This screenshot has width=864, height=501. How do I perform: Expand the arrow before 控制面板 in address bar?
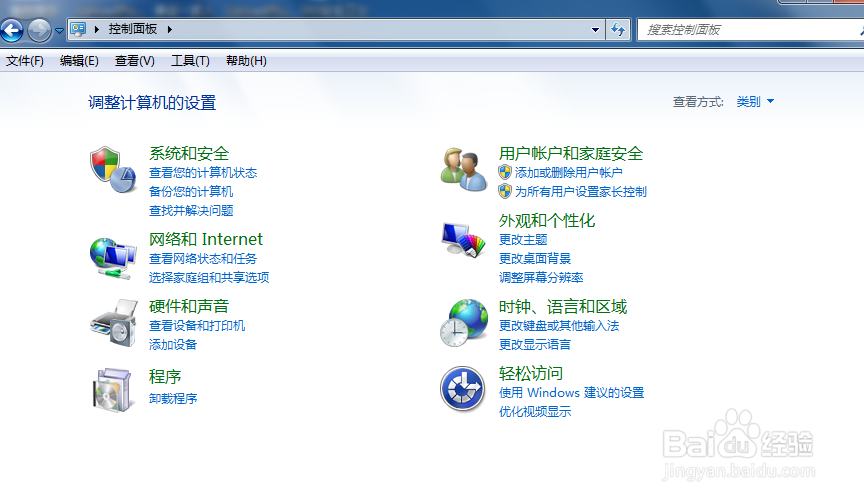point(97,29)
